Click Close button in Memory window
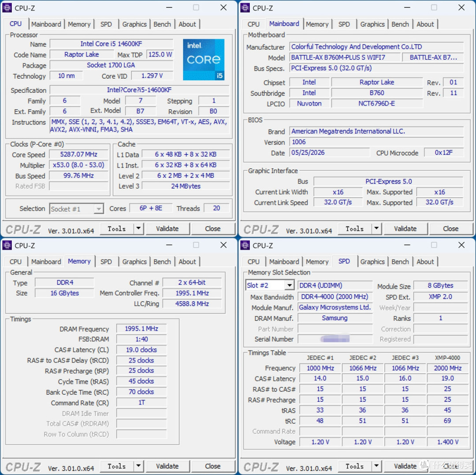The width and height of the screenshot is (476, 475). click(x=213, y=466)
